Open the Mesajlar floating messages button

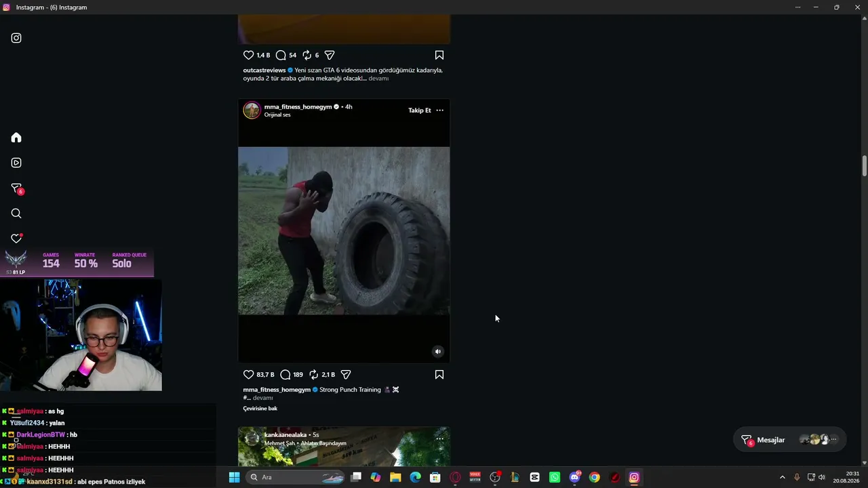(x=790, y=440)
